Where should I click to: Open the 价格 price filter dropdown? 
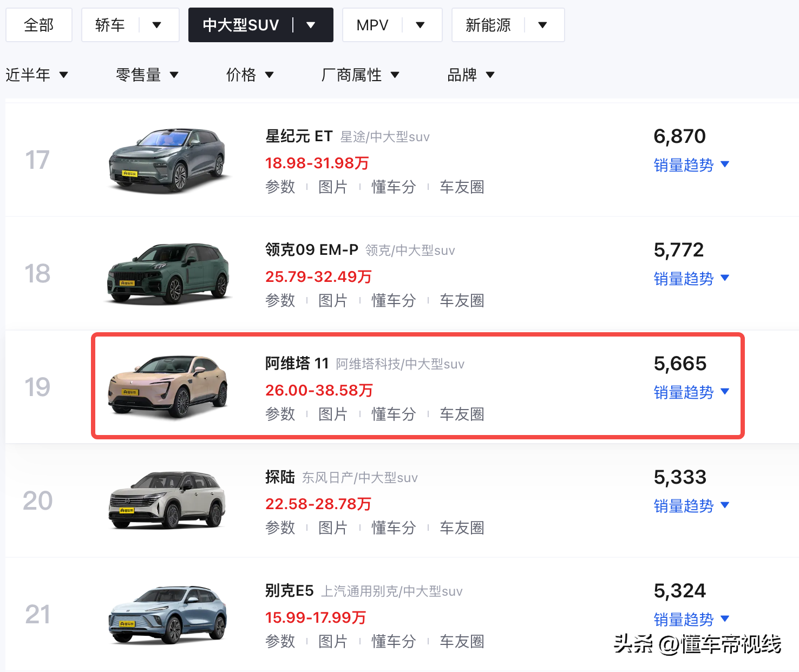tap(251, 75)
